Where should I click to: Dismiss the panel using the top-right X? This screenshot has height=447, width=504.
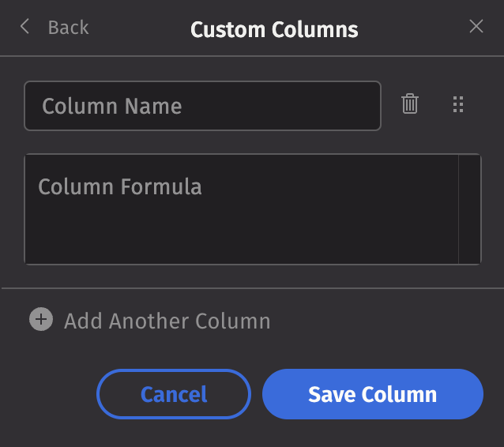[476, 27]
